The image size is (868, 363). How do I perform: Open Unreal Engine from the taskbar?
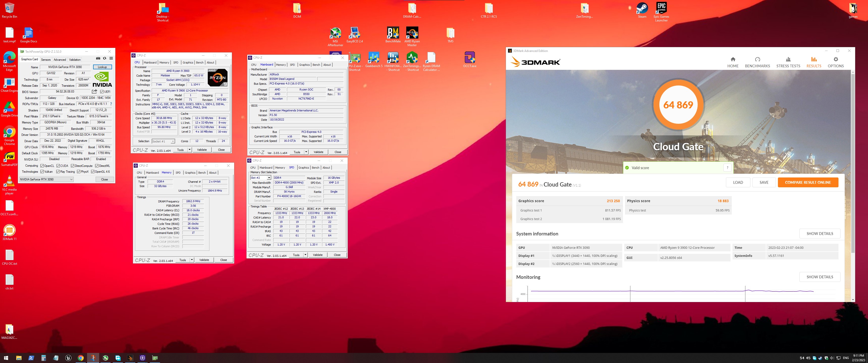(68, 358)
